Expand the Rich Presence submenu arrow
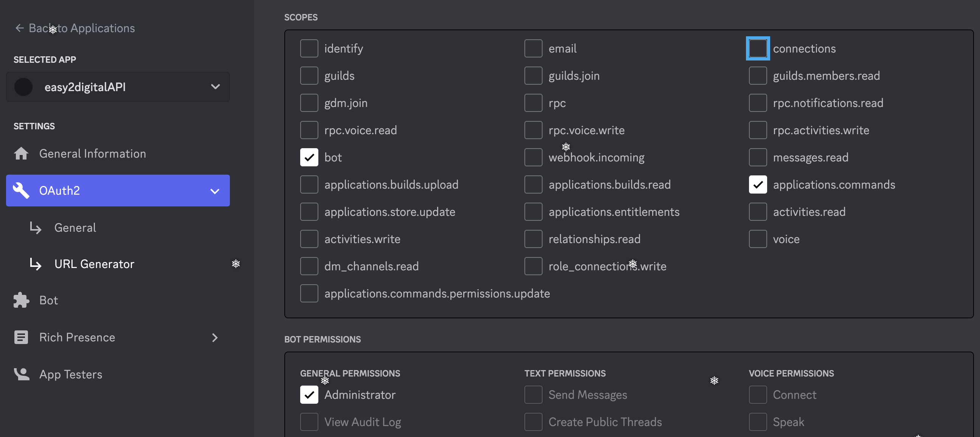The height and width of the screenshot is (437, 980). coord(215,337)
